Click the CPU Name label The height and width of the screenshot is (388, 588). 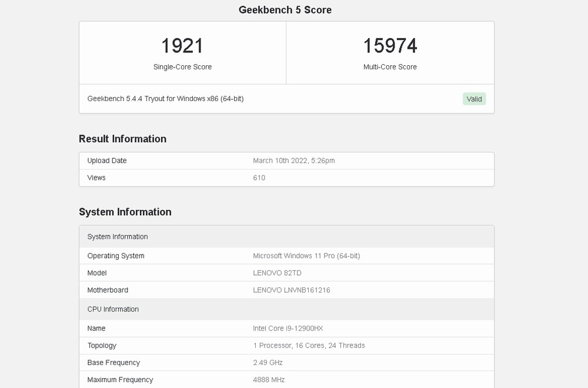click(96, 329)
